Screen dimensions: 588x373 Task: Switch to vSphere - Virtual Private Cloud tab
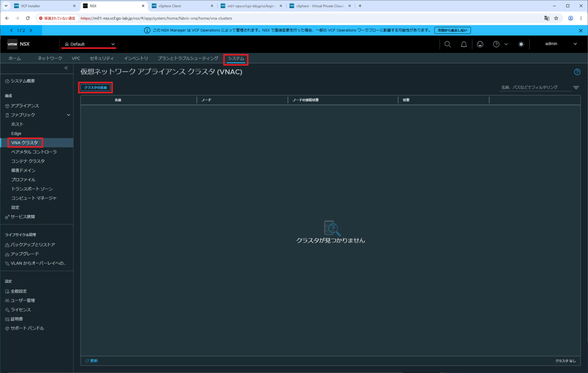[320, 6]
